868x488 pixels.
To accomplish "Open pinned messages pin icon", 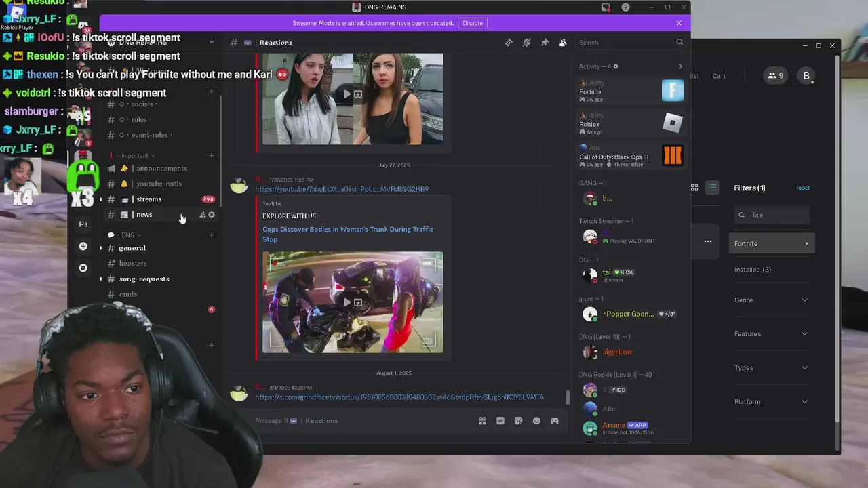I will [x=545, y=43].
